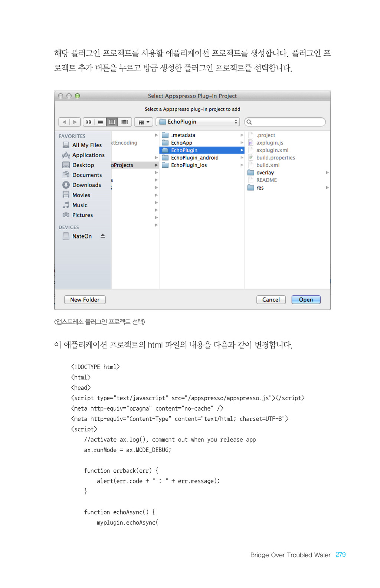Click the New Folder button
This screenshot has height=588, width=380.
point(85,300)
